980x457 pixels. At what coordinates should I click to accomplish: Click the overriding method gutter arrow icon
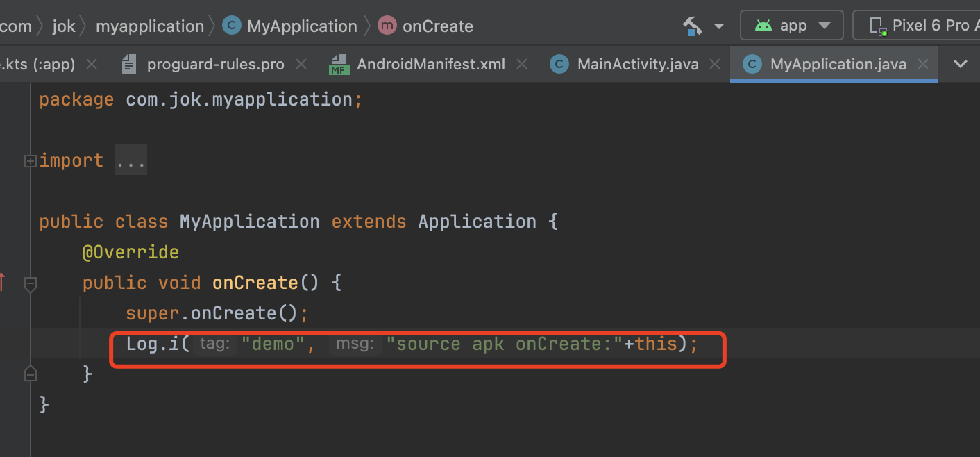[2, 282]
